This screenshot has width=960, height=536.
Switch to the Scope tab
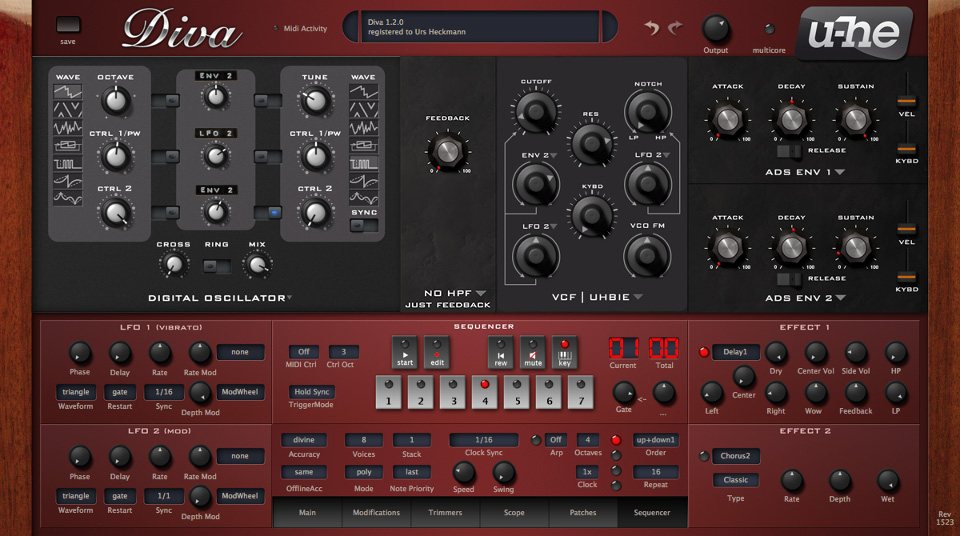(514, 513)
